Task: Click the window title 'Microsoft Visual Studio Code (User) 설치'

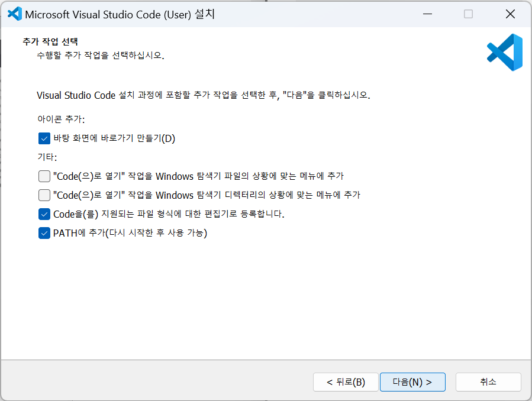Action: click(120, 14)
